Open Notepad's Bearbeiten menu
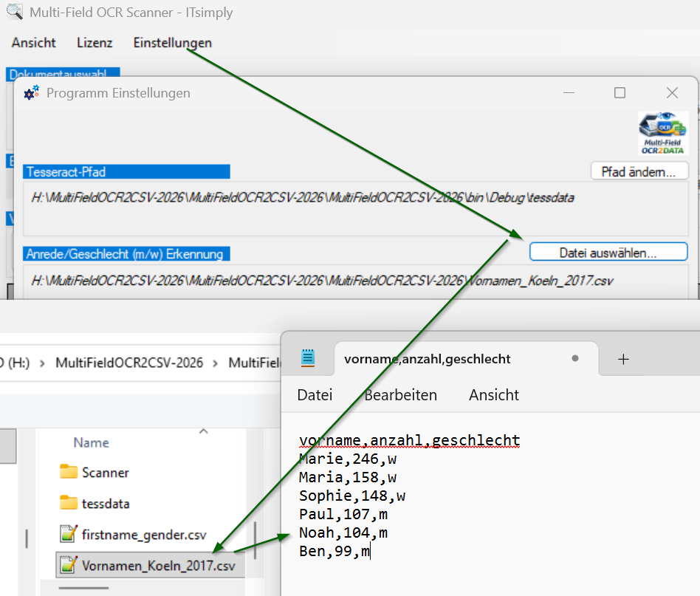 coord(400,395)
